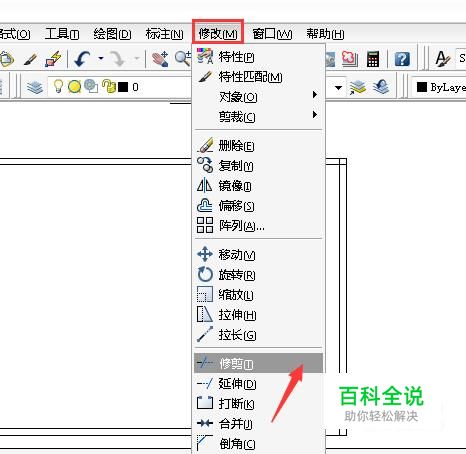Select 延伸(D) extend command
This screenshot has width=466, height=454.
(x=258, y=384)
